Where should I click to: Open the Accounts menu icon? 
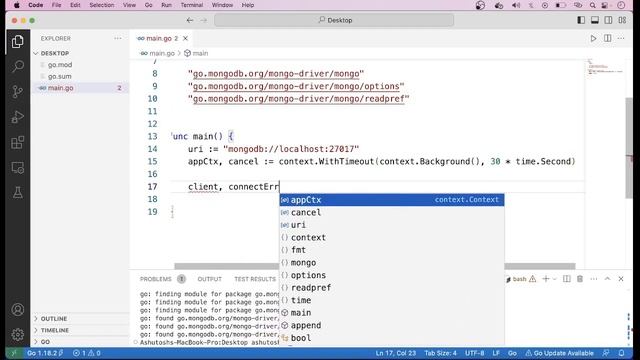point(18,309)
